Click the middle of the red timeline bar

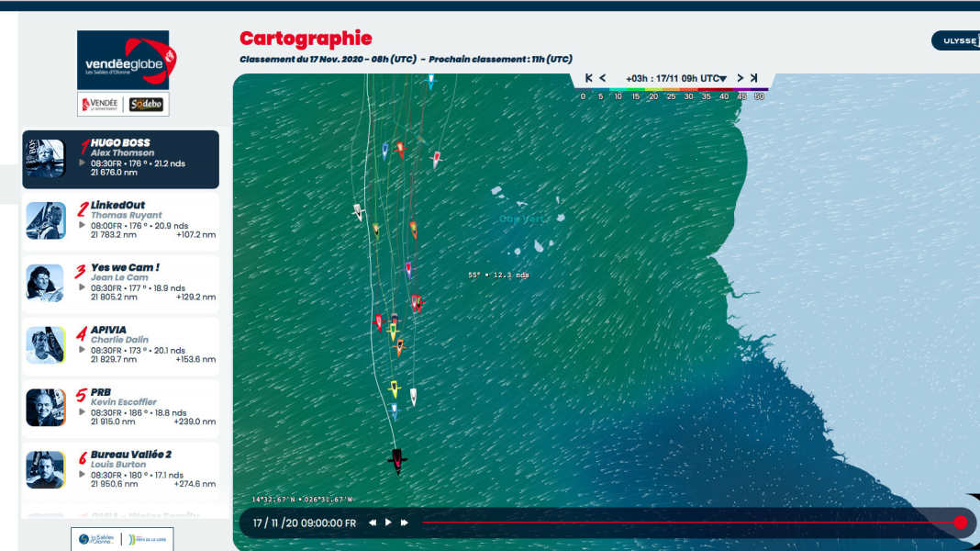691,523
